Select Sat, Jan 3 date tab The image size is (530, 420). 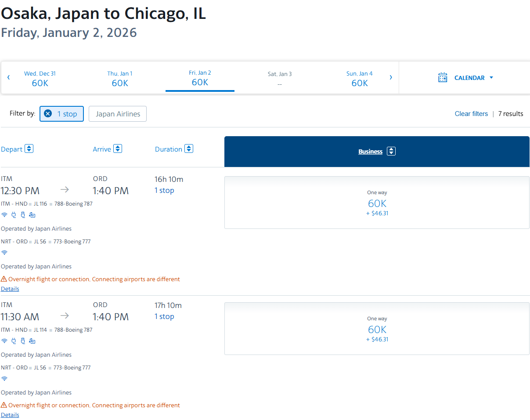(x=280, y=78)
